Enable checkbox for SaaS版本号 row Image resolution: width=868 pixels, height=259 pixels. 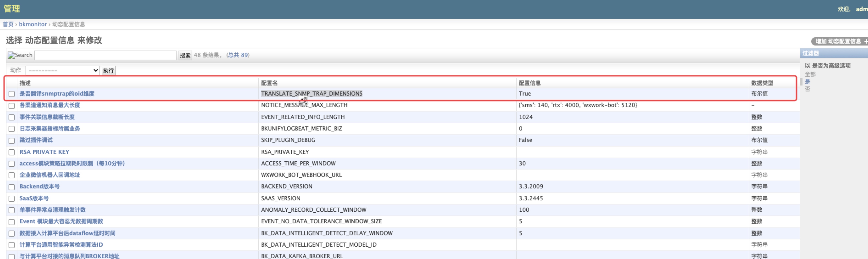pyautogui.click(x=12, y=199)
